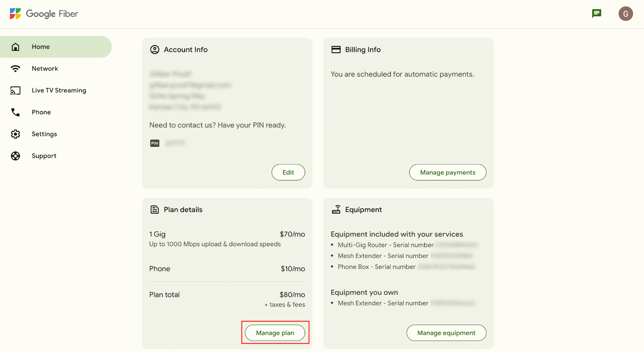The height and width of the screenshot is (352, 644).
Task: Click the PIN badge icon
Action: point(155,143)
